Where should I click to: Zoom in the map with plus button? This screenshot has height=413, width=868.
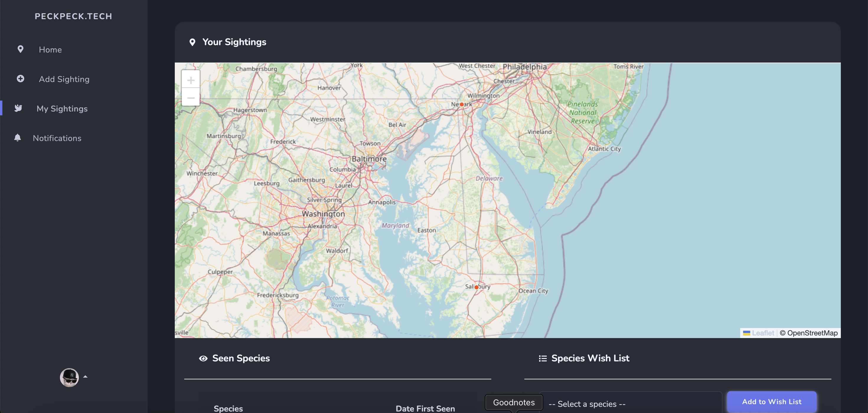tap(191, 80)
